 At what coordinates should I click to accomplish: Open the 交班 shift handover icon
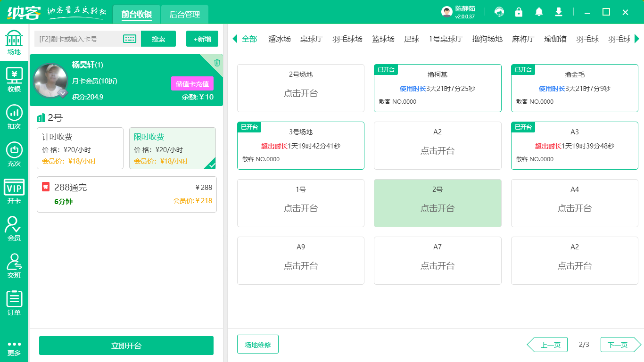(14, 266)
